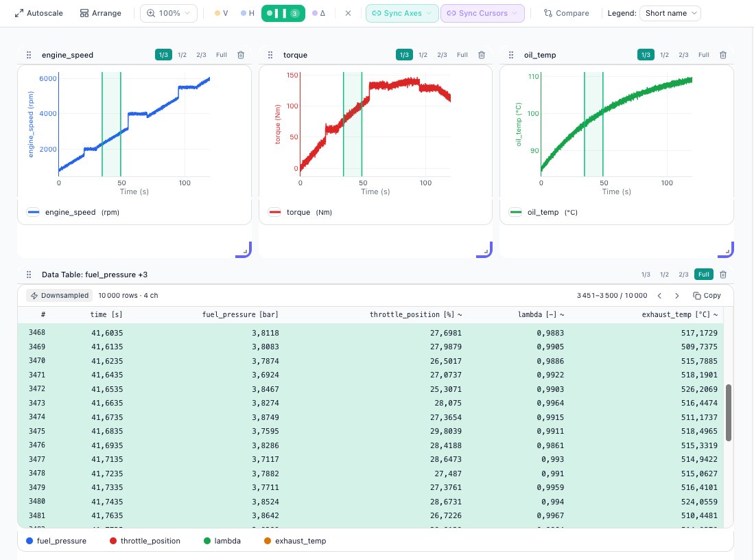Screen dimensions: 754x560
Task: Expand the Sync Axes dropdown
Action: pos(402,13)
